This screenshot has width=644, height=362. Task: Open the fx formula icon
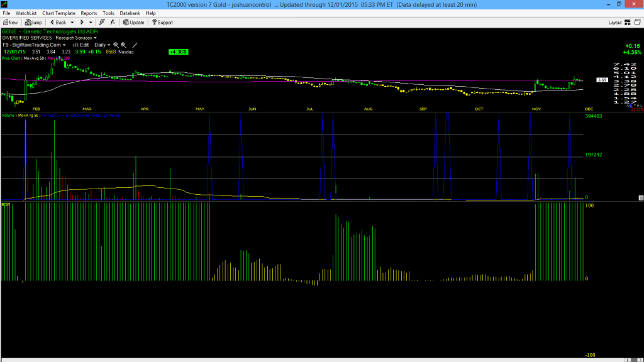click(x=113, y=23)
